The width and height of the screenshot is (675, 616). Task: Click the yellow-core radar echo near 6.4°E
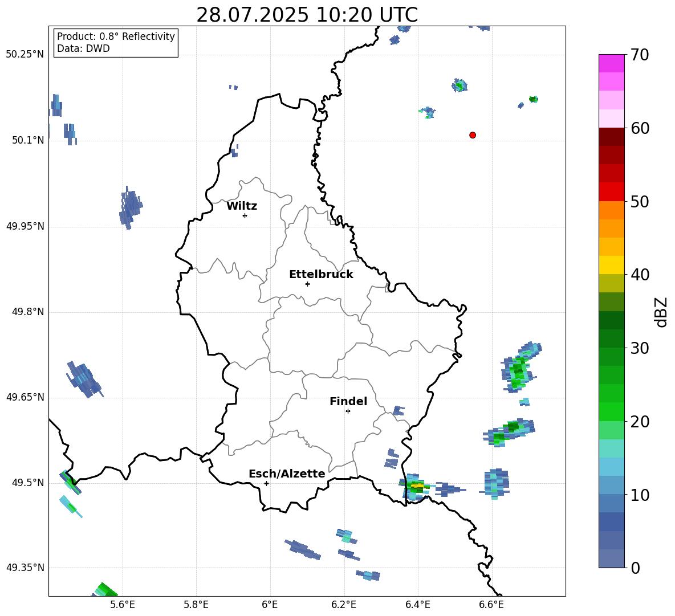coord(417,487)
